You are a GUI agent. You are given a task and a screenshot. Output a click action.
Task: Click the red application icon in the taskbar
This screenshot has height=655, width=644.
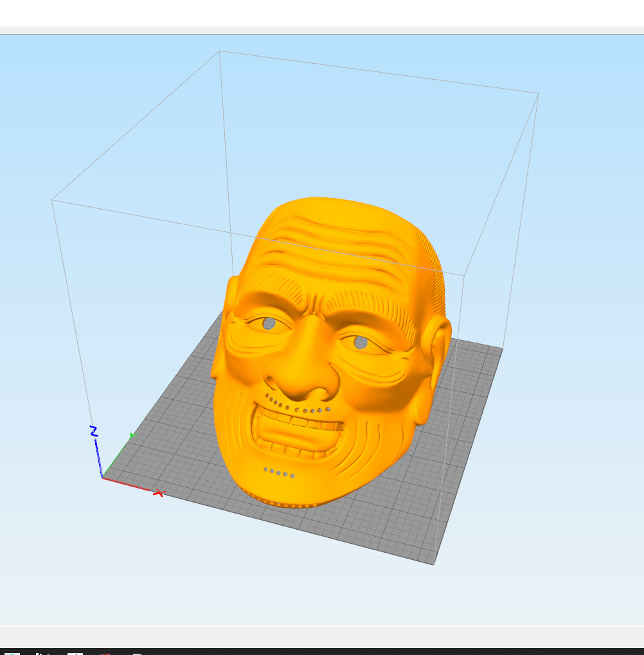pyautogui.click(x=106, y=652)
